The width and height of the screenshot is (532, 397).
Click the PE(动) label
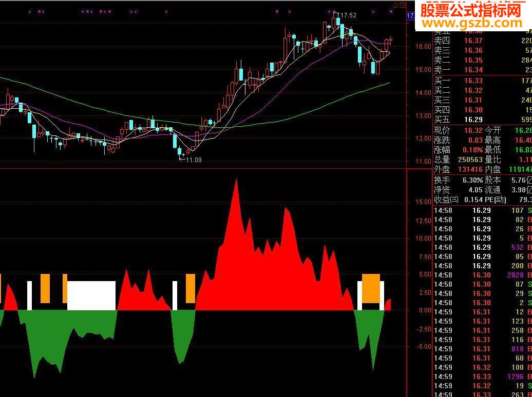point(496,200)
